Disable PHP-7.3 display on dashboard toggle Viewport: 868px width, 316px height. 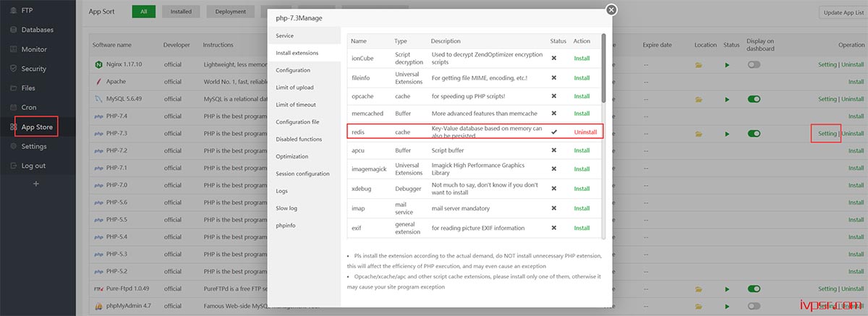754,134
